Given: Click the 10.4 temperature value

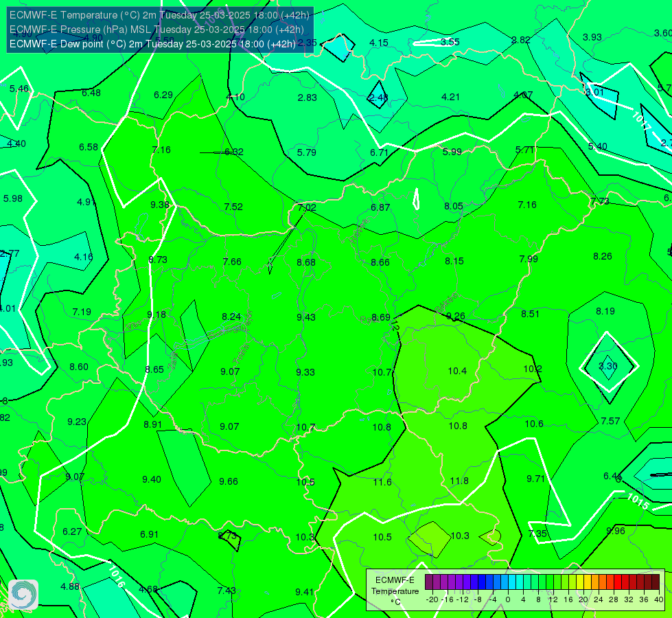Looking at the screenshot, I should 457,371.
